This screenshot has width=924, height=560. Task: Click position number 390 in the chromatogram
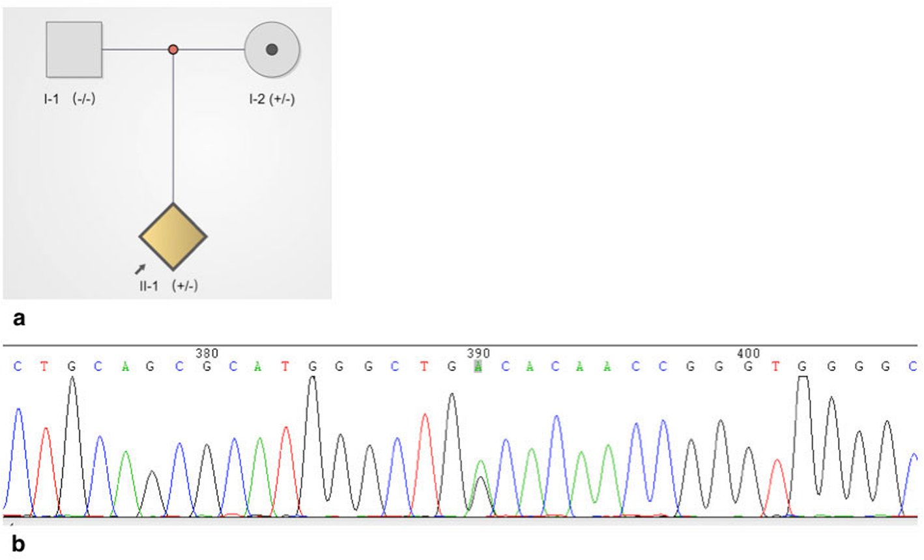[478, 354]
